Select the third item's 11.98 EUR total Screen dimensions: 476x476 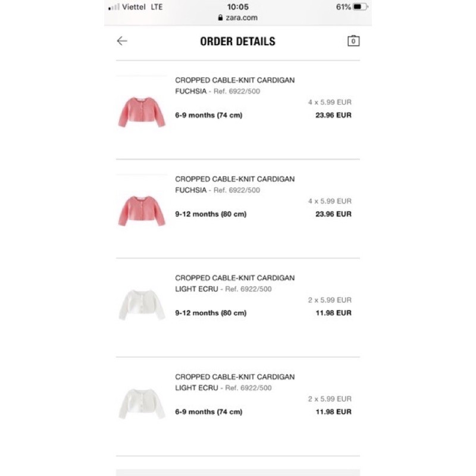coord(333,313)
